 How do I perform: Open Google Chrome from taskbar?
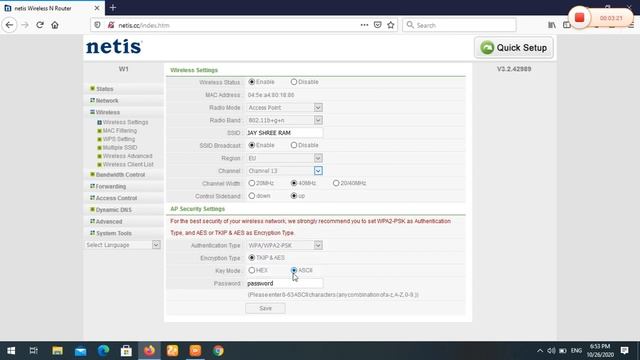[x=218, y=351]
